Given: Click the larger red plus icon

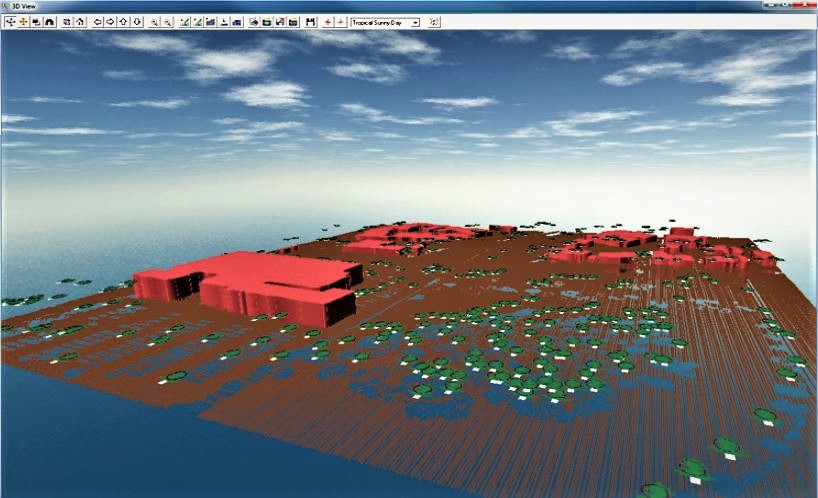Looking at the screenshot, I should [328, 21].
